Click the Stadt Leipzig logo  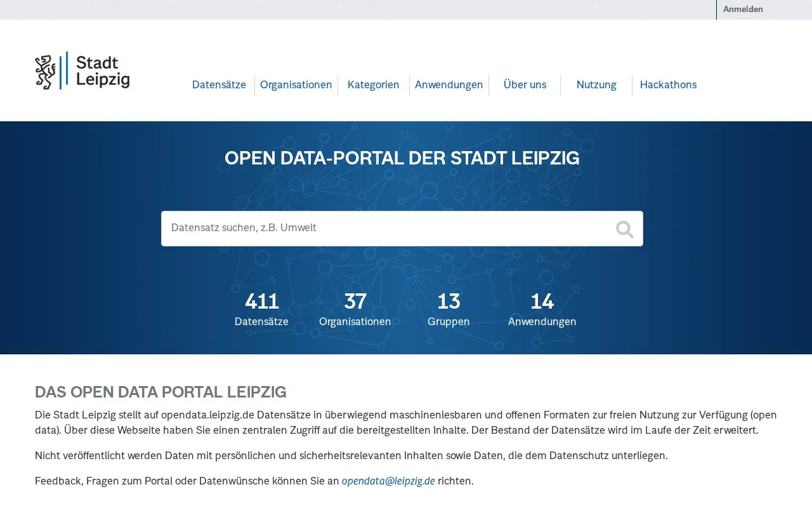tap(82, 70)
